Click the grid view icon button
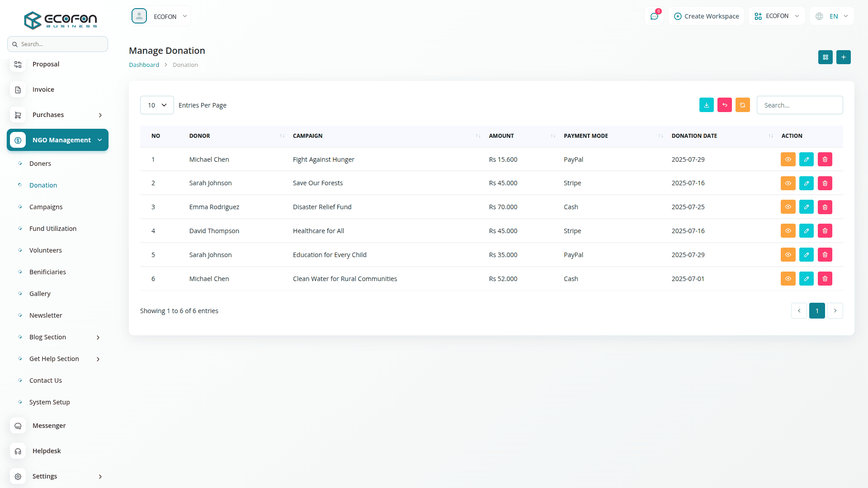Screen dimensions: 868x488 (825, 57)
